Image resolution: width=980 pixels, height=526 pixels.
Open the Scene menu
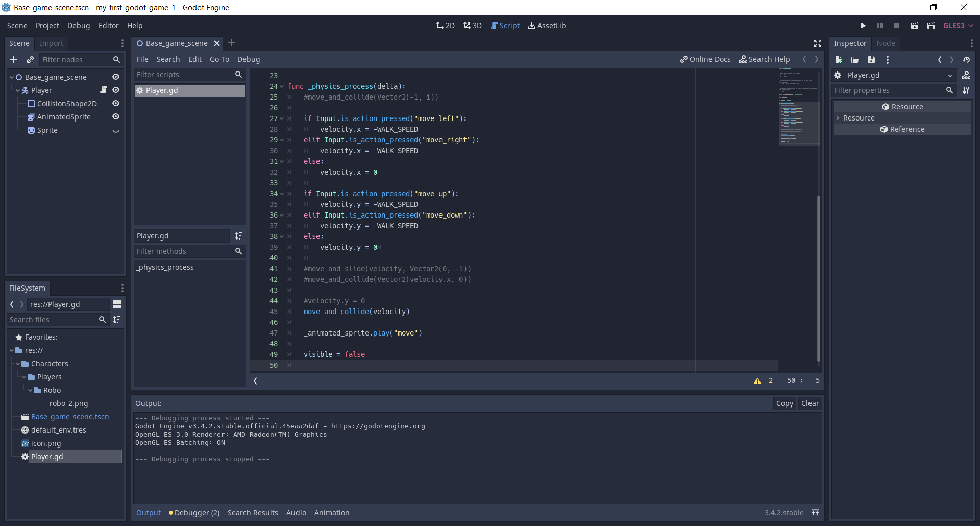[17, 26]
